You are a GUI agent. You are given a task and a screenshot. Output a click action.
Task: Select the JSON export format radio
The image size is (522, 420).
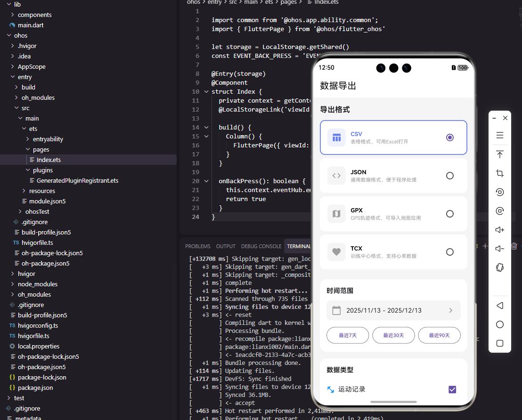[x=450, y=176]
